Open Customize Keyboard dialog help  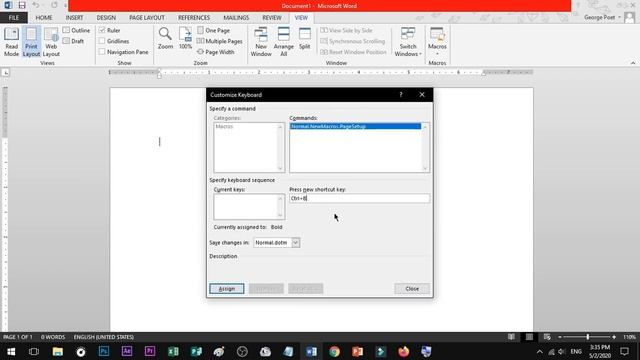401,94
